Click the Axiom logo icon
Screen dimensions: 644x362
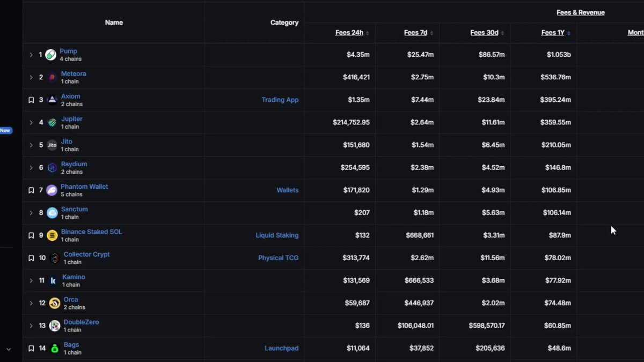pyautogui.click(x=52, y=100)
